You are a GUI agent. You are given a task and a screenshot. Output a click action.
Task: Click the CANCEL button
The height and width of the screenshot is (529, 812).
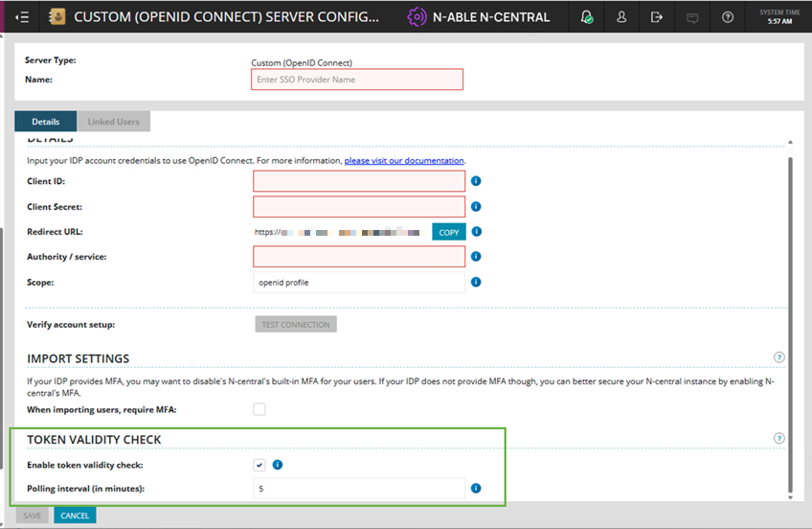coord(75,516)
